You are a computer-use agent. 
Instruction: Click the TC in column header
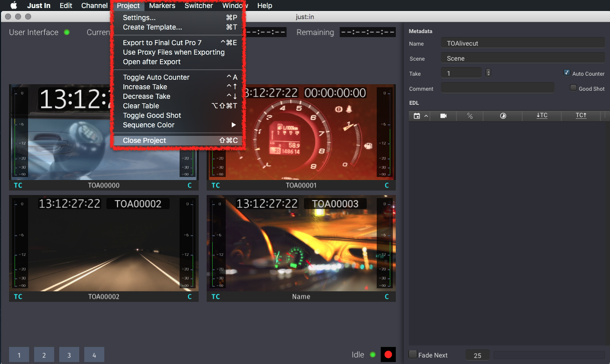(x=542, y=116)
